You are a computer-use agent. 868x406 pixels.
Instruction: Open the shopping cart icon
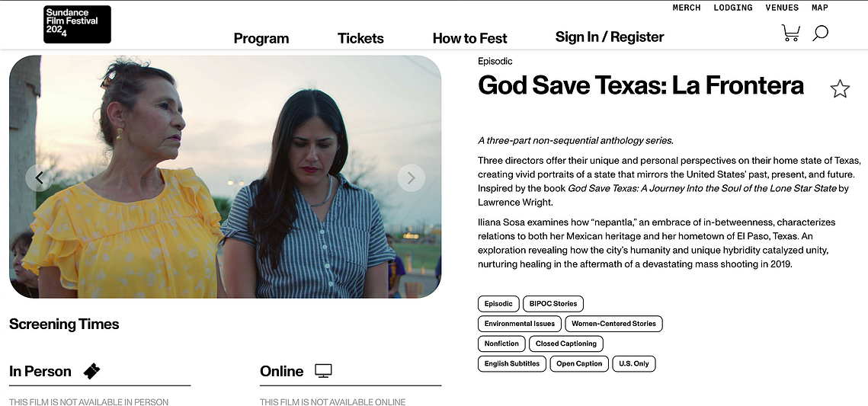(x=790, y=34)
